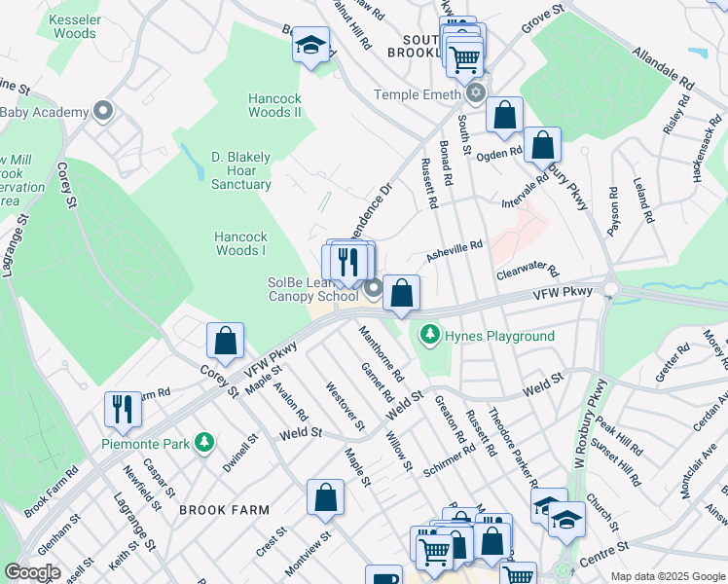
Task: Click the W Roxbury Pkwy street label
Action: (x=591, y=422)
